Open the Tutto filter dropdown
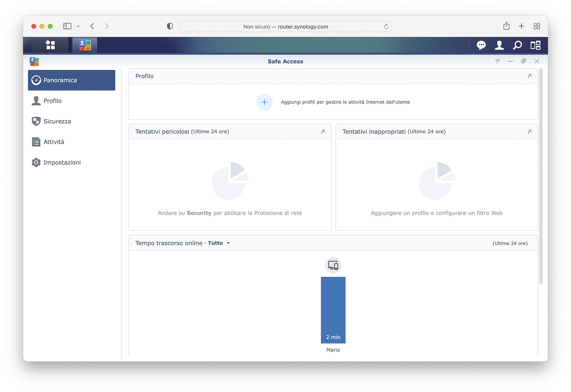The width and height of the screenshot is (571, 392). [x=219, y=243]
